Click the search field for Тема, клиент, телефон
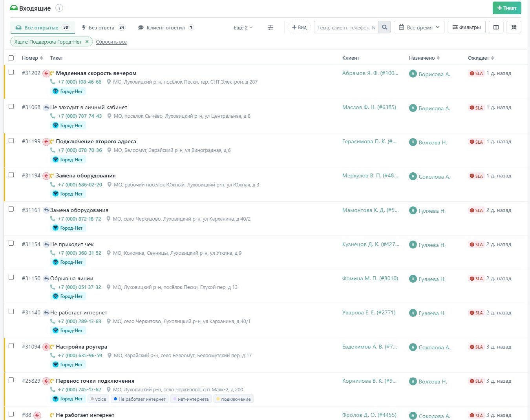 tap(346, 27)
